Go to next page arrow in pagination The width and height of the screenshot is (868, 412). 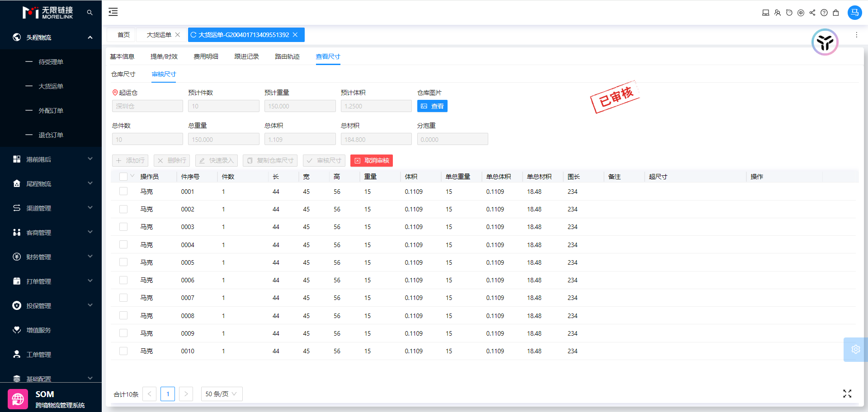186,394
